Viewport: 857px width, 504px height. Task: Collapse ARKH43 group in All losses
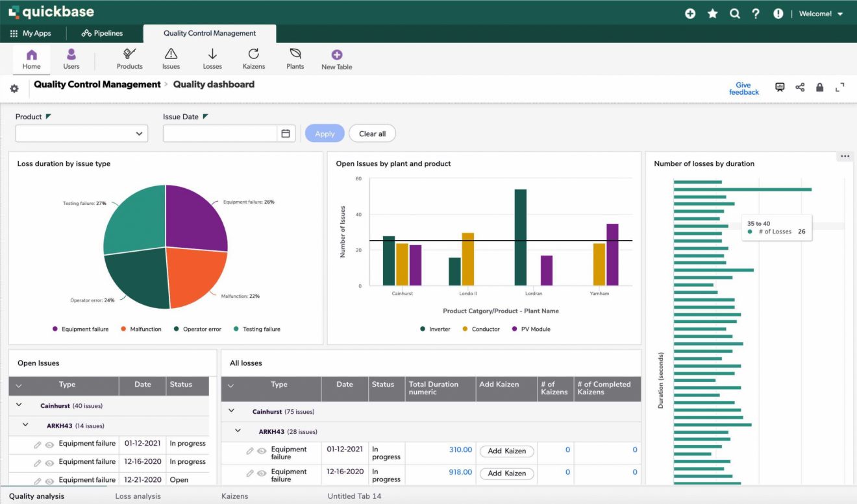[x=238, y=431]
